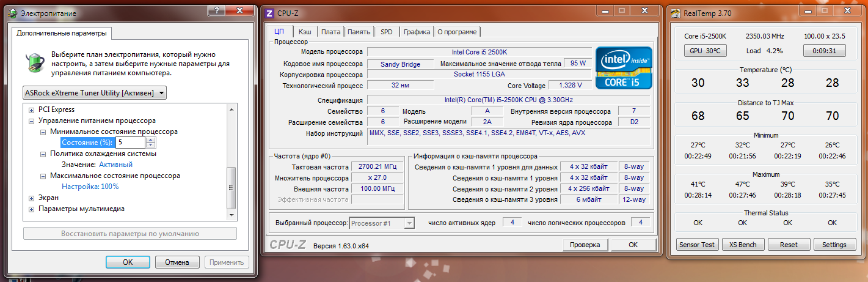
Task: Click the CPU-Z logo icon in title bar
Action: [270, 12]
